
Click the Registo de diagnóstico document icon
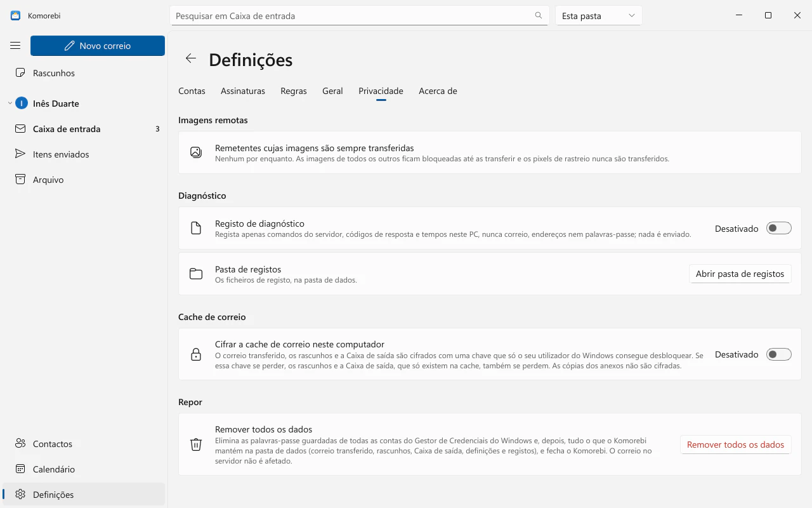coord(196,229)
